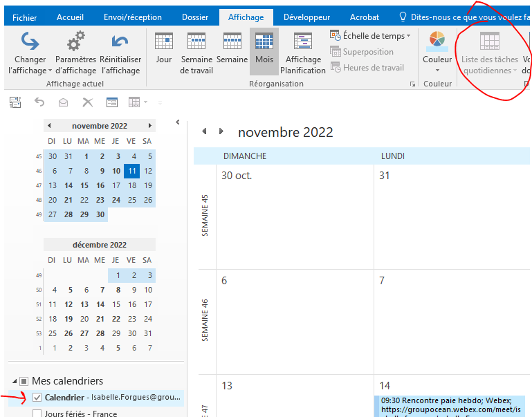Uncheck the Calendrier Isabelle.Forgues checkbox

(37, 398)
